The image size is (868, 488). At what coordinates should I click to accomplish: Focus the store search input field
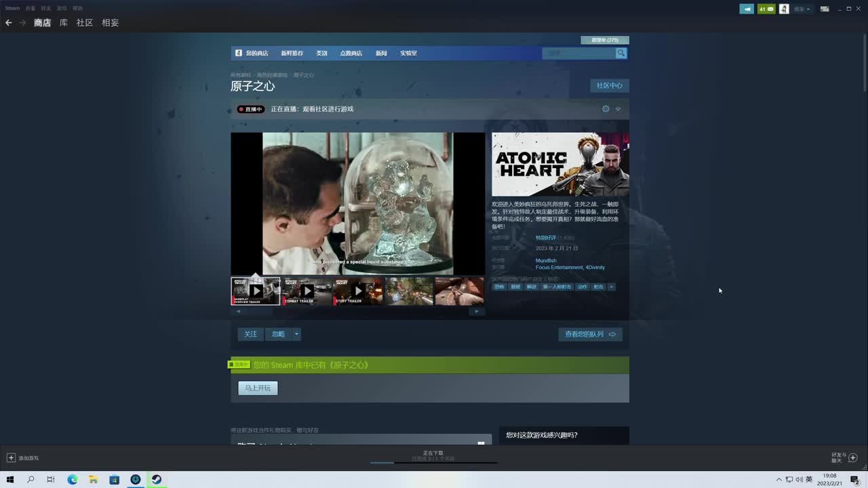[578, 53]
